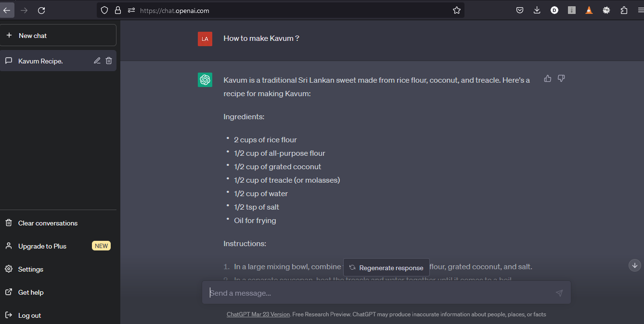Click the ChatGPT logo avatar
This screenshot has height=324, width=644.
[205, 80]
